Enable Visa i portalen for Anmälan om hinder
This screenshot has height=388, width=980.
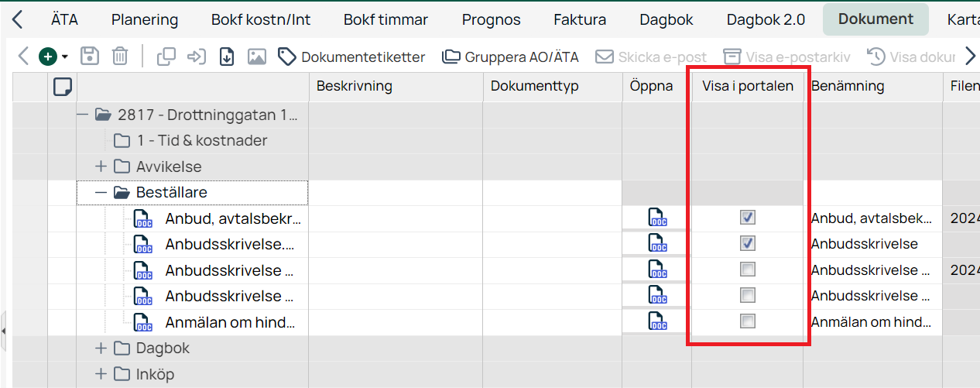pyautogui.click(x=747, y=321)
